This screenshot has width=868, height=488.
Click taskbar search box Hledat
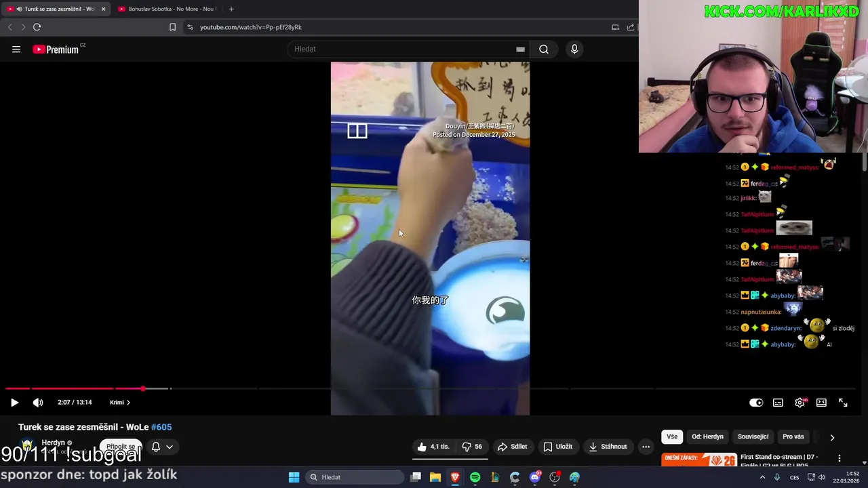[x=354, y=477]
